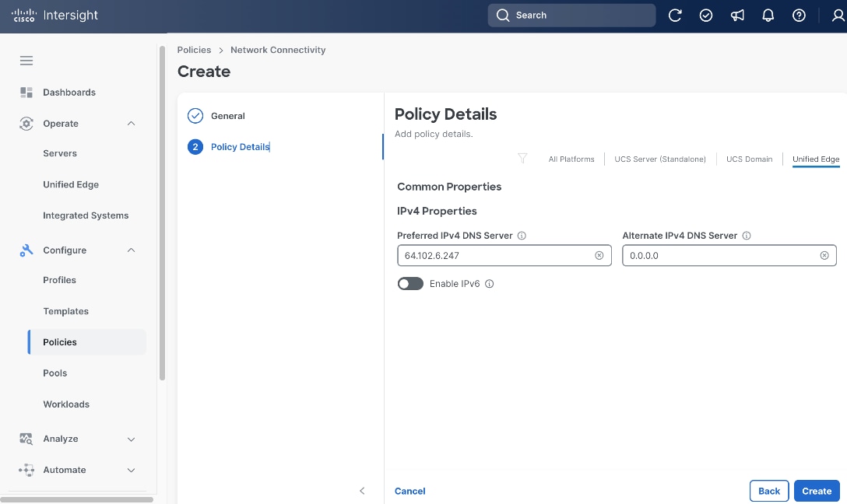Click the General step checkmark icon

195,116
